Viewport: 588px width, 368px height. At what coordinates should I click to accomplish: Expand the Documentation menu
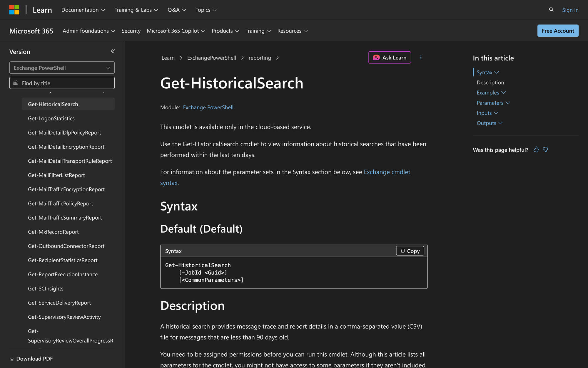[x=83, y=10]
